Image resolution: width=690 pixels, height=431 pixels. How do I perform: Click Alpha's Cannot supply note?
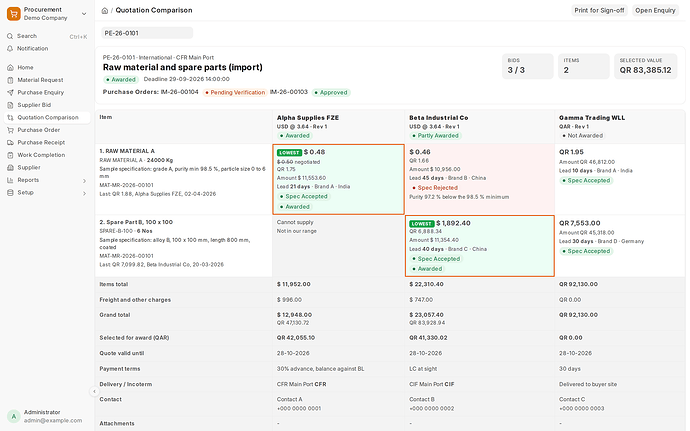295,222
